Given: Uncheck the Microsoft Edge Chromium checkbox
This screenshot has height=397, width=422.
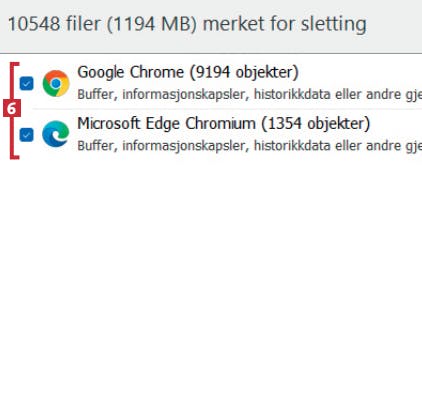Looking at the screenshot, I should 27,135.
